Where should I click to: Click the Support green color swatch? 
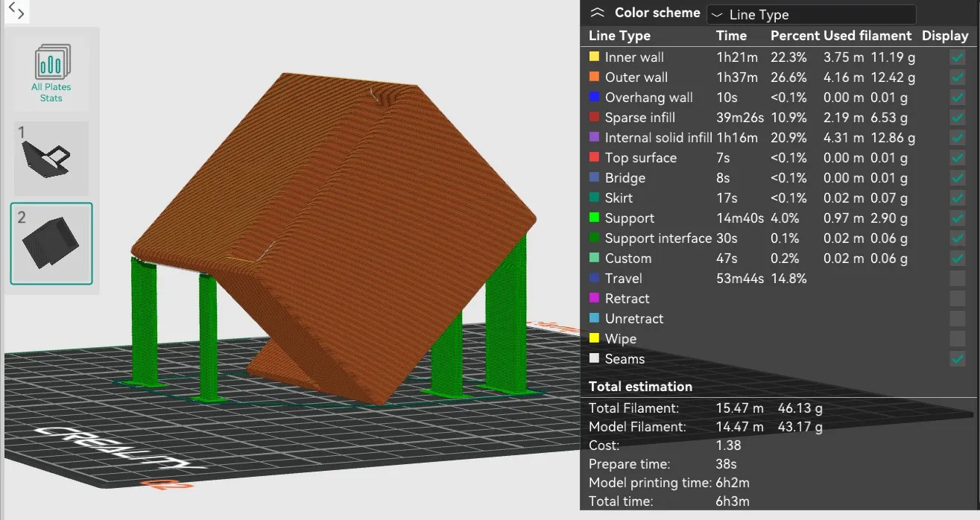(x=594, y=218)
